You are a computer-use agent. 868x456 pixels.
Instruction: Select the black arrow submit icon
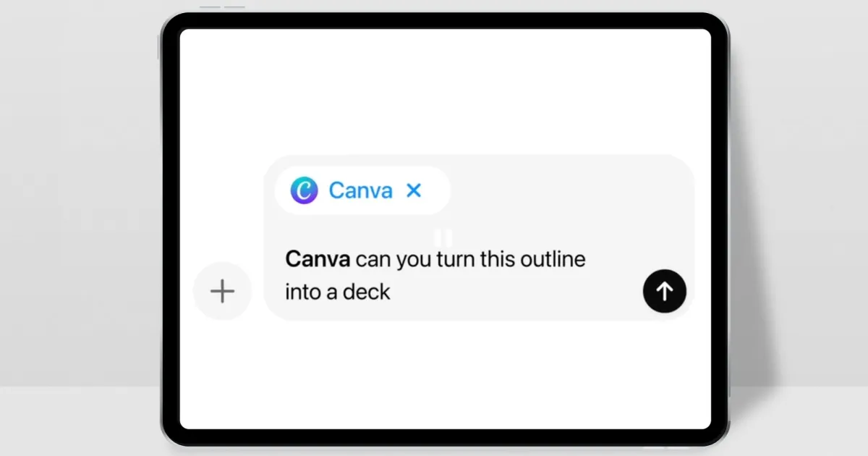[x=664, y=290]
